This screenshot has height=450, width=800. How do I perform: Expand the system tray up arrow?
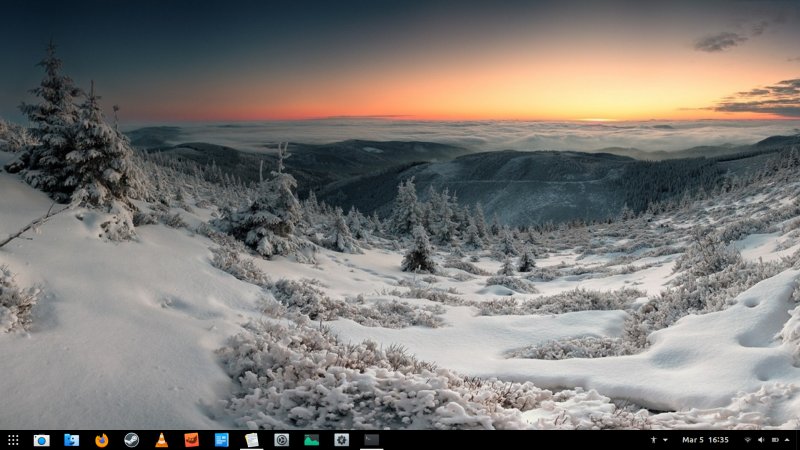pos(787,440)
